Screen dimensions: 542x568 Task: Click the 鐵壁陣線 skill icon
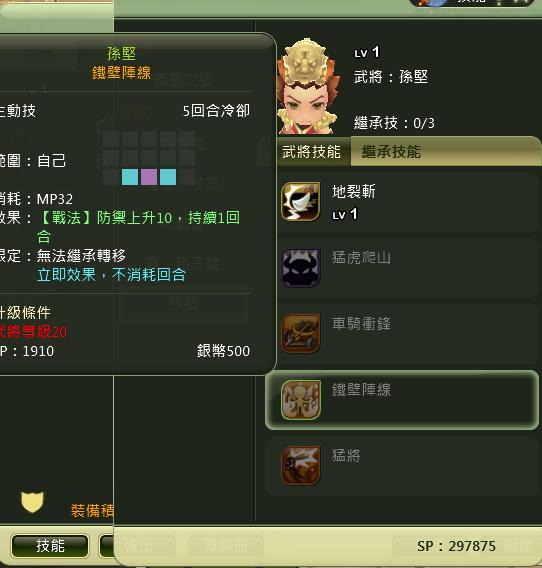coord(301,400)
